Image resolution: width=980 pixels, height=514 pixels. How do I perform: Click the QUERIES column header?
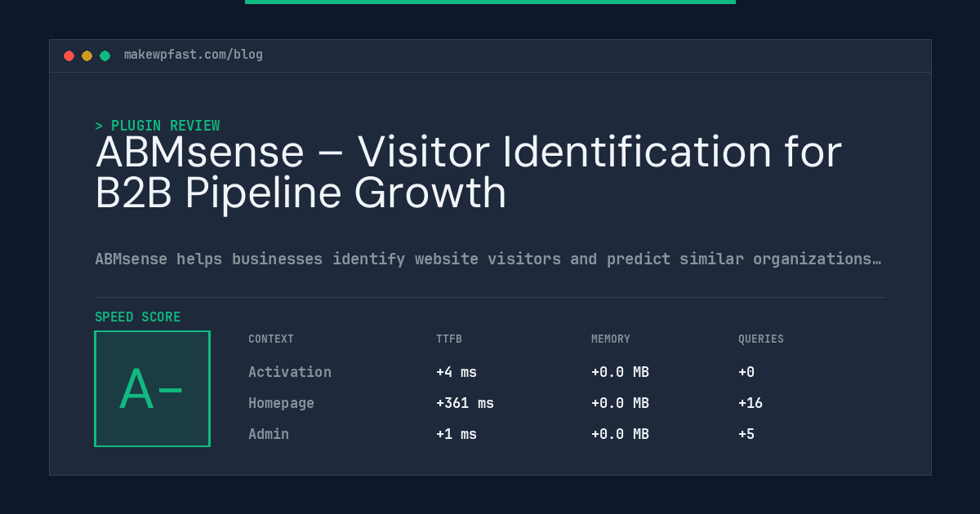coord(761,339)
